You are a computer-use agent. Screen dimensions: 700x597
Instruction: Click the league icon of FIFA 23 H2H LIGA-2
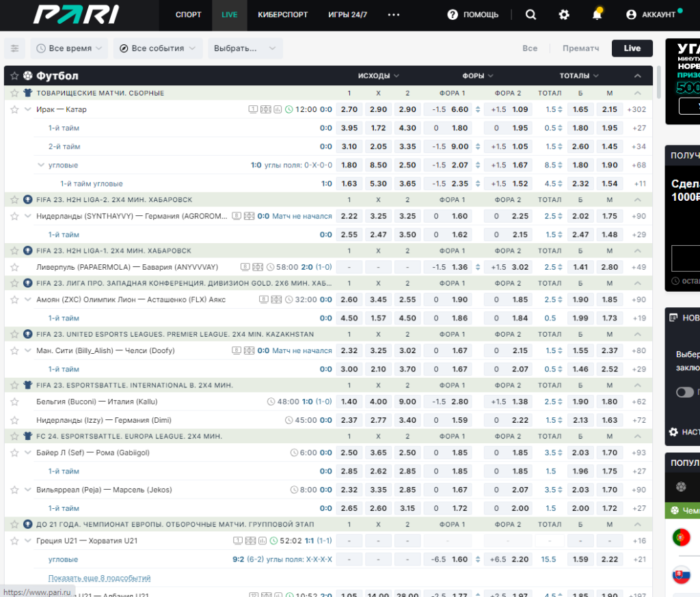(x=27, y=200)
